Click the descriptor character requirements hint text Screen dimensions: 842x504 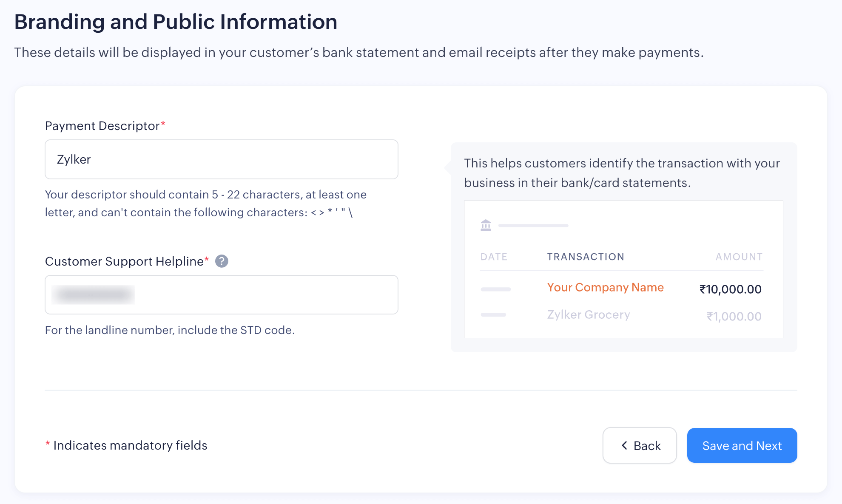[x=205, y=204]
